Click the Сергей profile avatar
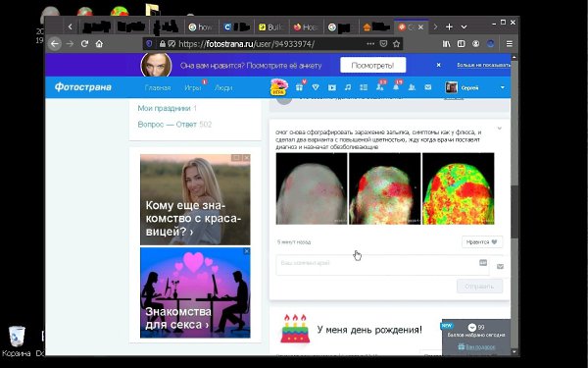 (x=451, y=87)
